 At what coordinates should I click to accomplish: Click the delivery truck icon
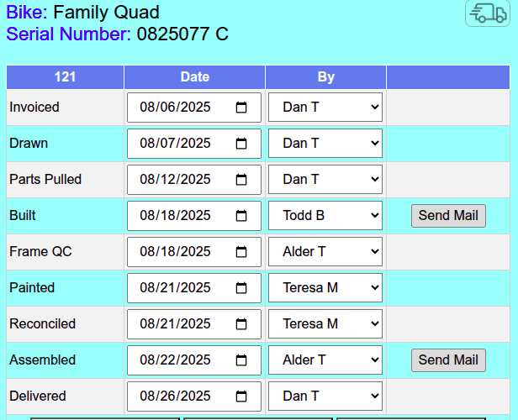[x=487, y=13]
